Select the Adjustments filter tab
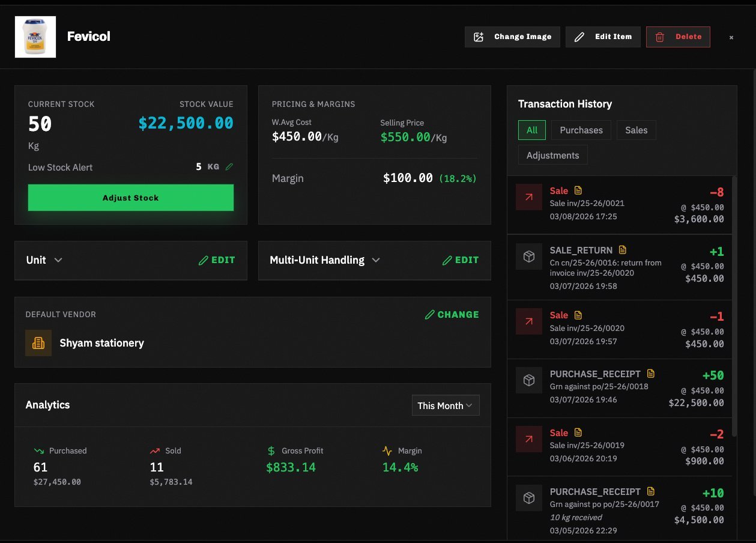The image size is (756, 543). (553, 155)
